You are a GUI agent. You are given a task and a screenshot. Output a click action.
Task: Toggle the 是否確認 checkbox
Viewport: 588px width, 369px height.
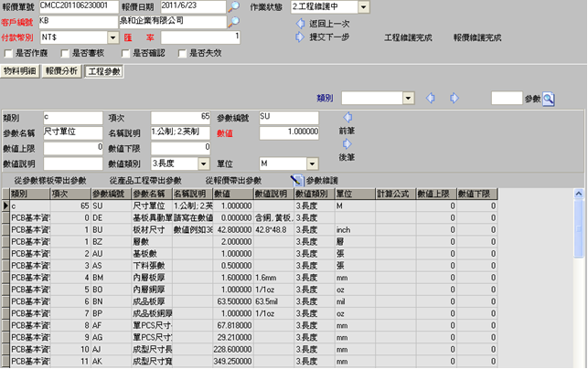point(125,54)
